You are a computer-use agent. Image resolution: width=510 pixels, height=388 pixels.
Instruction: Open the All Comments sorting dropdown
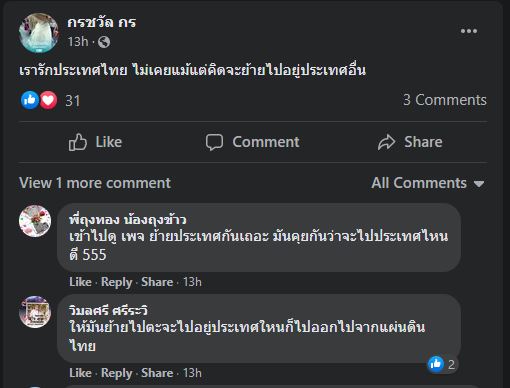pyautogui.click(x=428, y=183)
